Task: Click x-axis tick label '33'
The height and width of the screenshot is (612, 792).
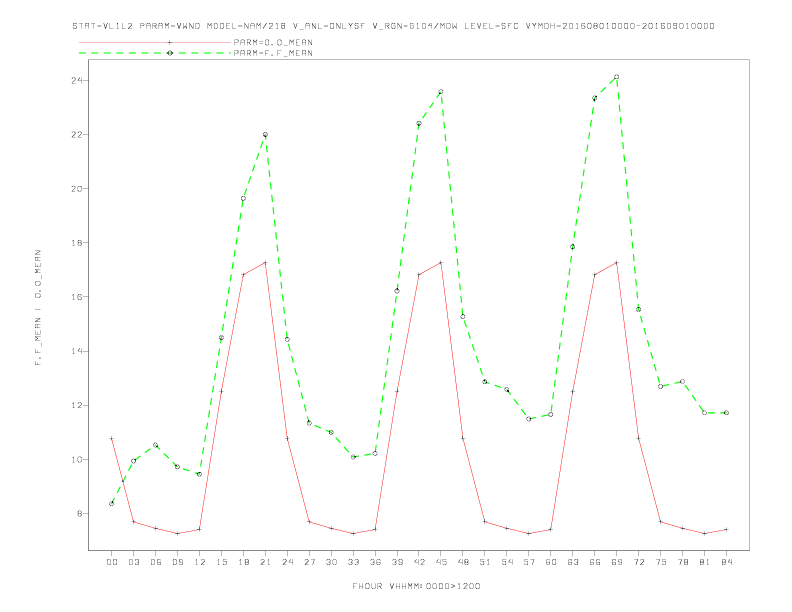Action: [x=353, y=562]
